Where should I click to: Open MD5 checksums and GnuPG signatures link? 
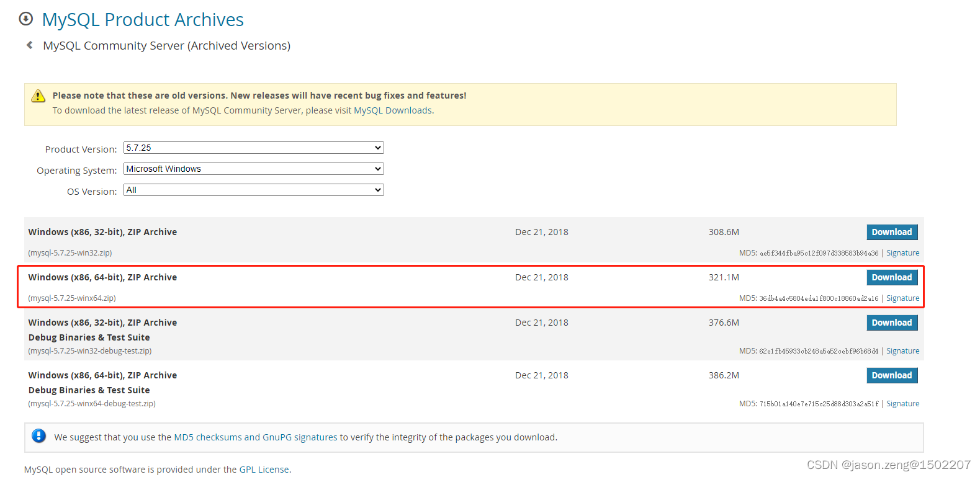click(x=256, y=437)
